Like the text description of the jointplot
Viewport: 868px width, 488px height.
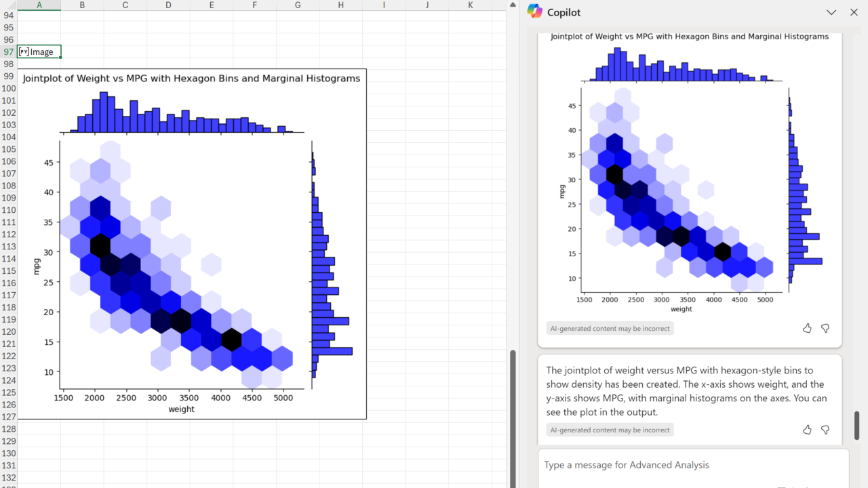click(x=807, y=430)
